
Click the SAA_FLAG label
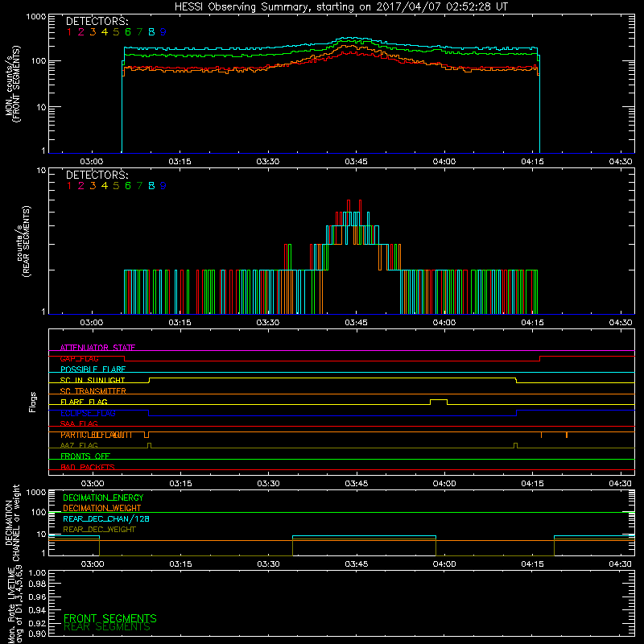click(x=79, y=423)
